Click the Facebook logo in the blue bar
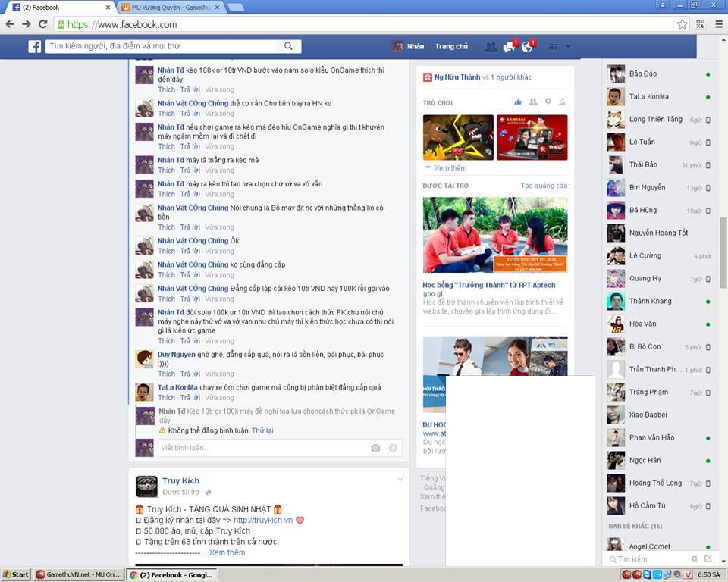The width and height of the screenshot is (728, 582). 35,46
